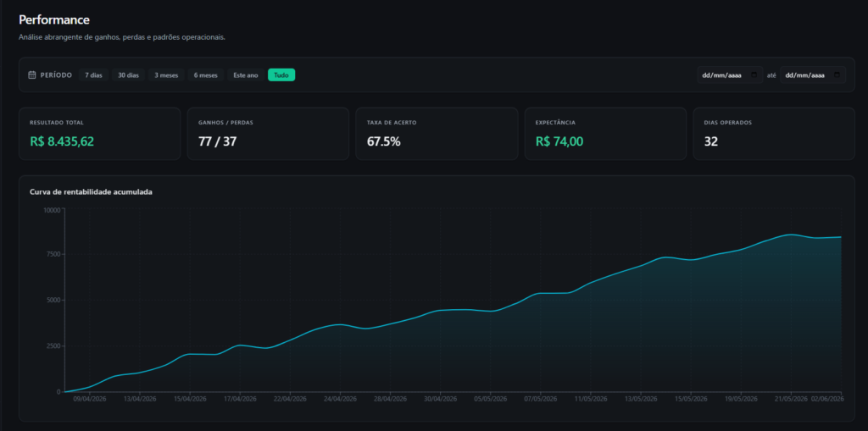Focus the start date dd/mm/aaaa field
The width and height of the screenshot is (868, 431).
pyautogui.click(x=730, y=75)
